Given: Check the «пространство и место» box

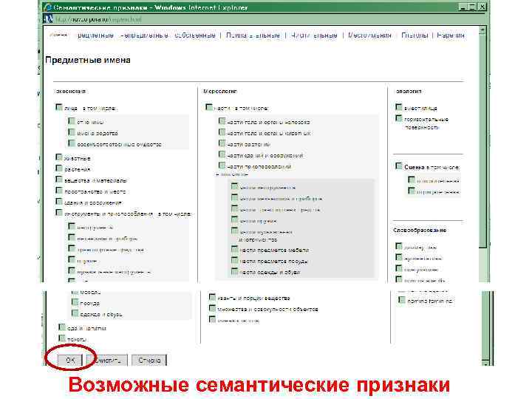Looking at the screenshot, I should [x=59, y=191].
